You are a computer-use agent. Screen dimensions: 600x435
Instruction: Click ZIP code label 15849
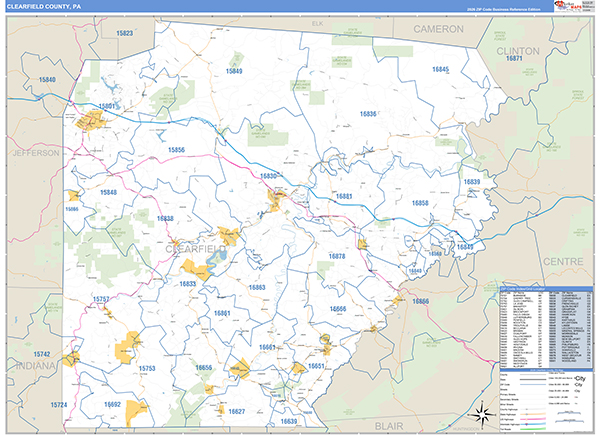234,71
